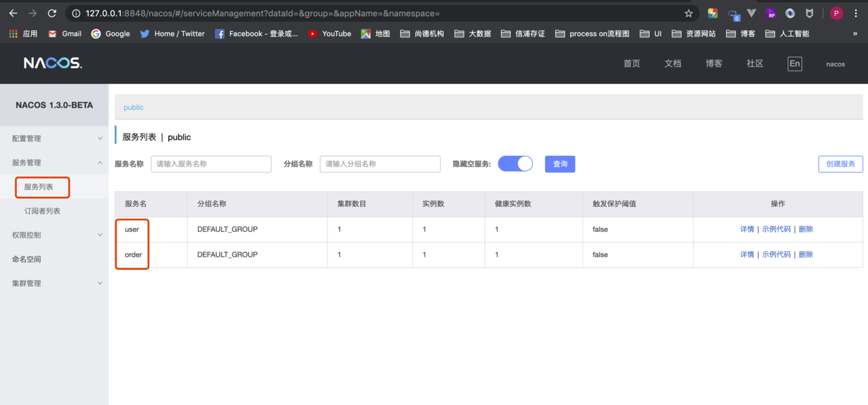Click 删除 for the user service
Image resolution: width=868 pixels, height=405 pixels.
tap(806, 229)
